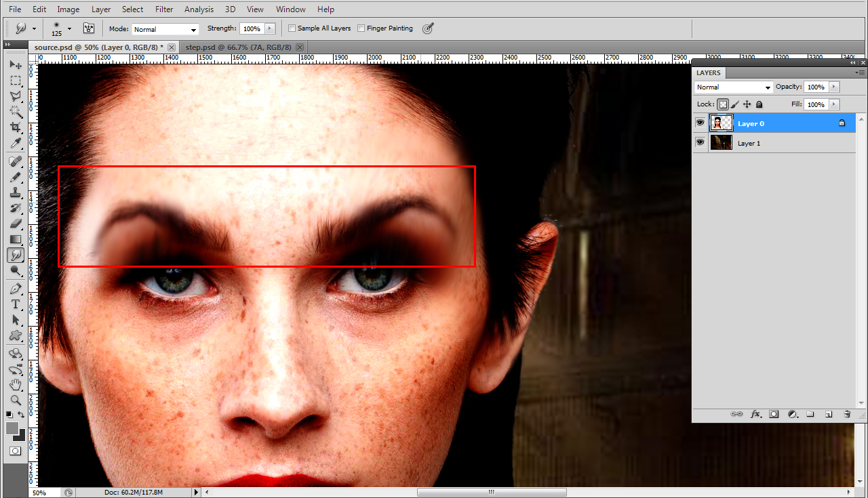This screenshot has height=498, width=868.
Task: Select the Pen tool
Action: 15,289
